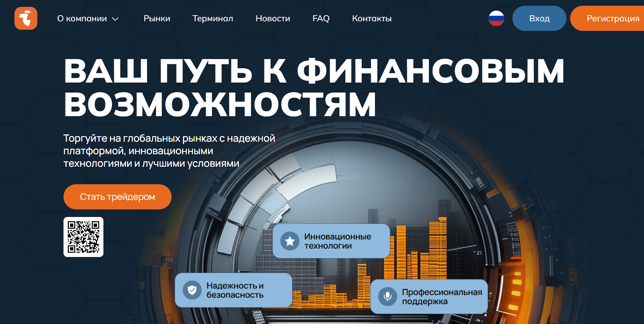The width and height of the screenshot is (644, 324).
Task: Navigate to Новости
Action: coord(273,19)
